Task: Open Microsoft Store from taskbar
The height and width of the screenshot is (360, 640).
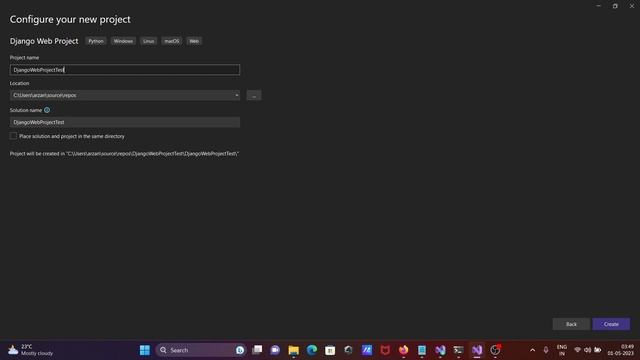Action: pyautogui.click(x=330, y=350)
